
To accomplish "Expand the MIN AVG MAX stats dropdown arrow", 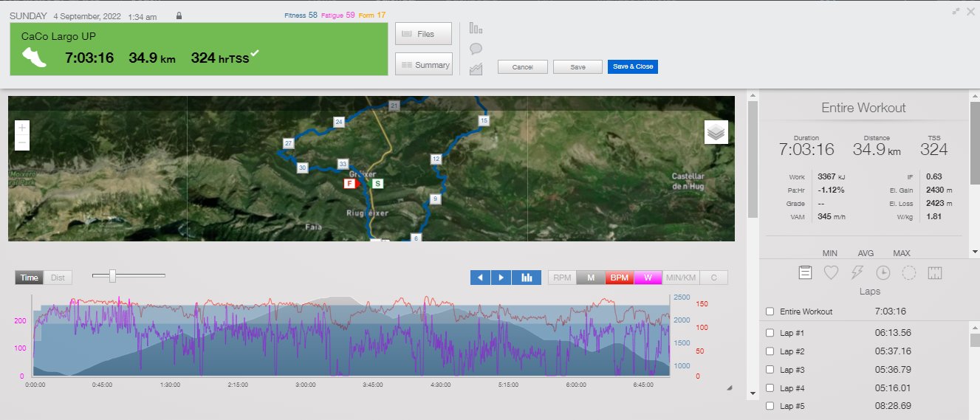I will pos(974,252).
